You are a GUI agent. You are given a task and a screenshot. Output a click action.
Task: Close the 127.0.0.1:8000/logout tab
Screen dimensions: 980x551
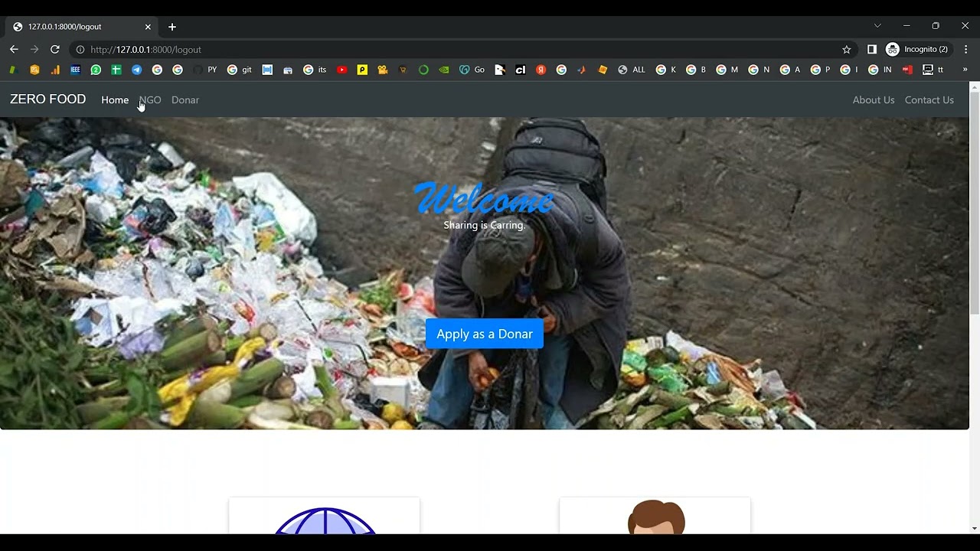(148, 27)
